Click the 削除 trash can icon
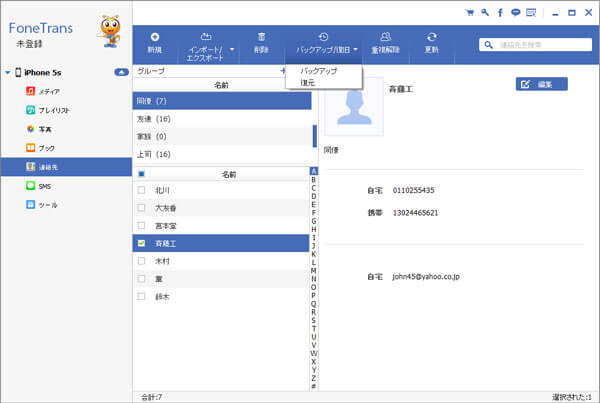This screenshot has height=403, width=600. coord(261,37)
